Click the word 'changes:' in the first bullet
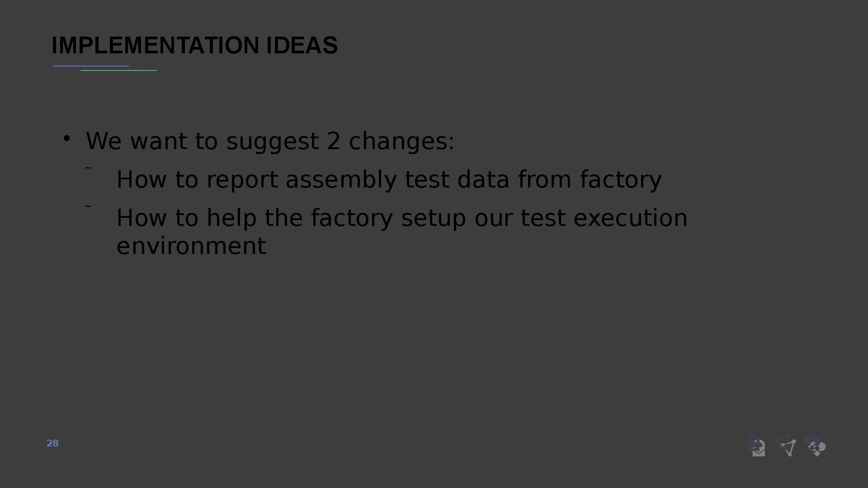This screenshot has height=488, width=868. coord(401,141)
